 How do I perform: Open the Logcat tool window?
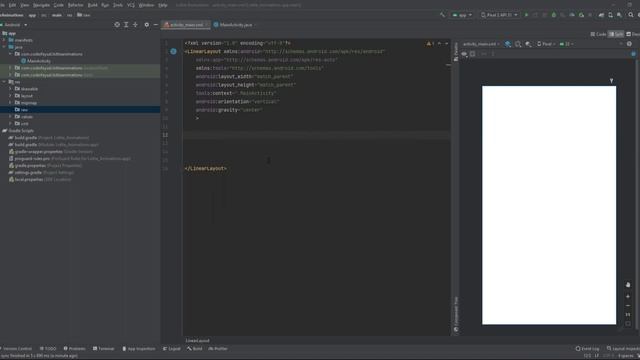172,349
